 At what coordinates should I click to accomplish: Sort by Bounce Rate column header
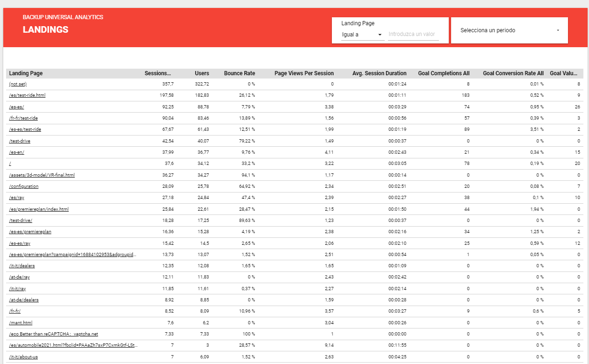[239, 73]
